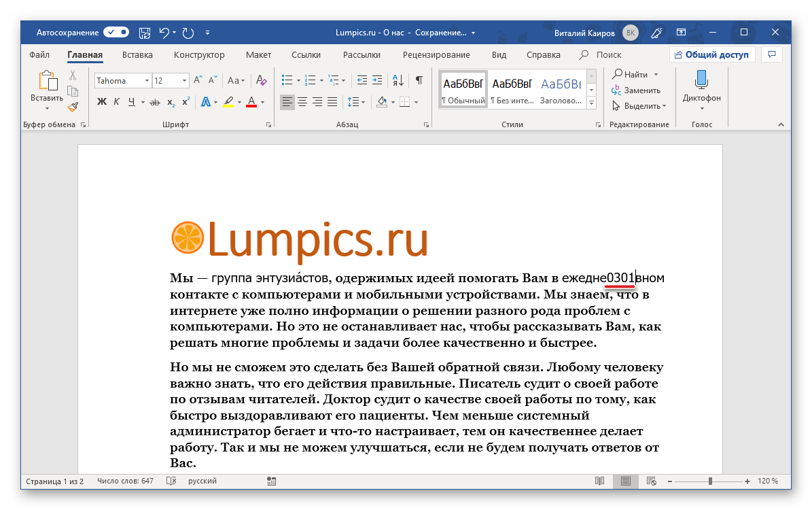Click the Format Painter brush icon

(73, 106)
